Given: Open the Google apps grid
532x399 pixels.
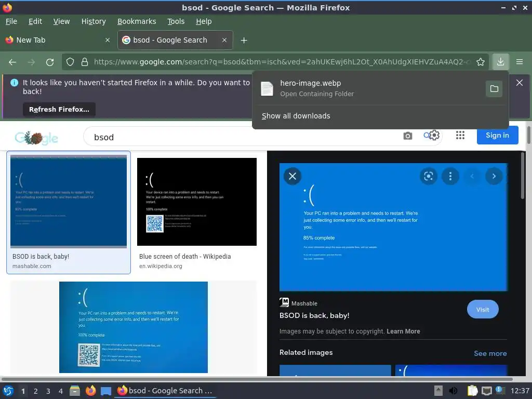Looking at the screenshot, I should 460,136.
